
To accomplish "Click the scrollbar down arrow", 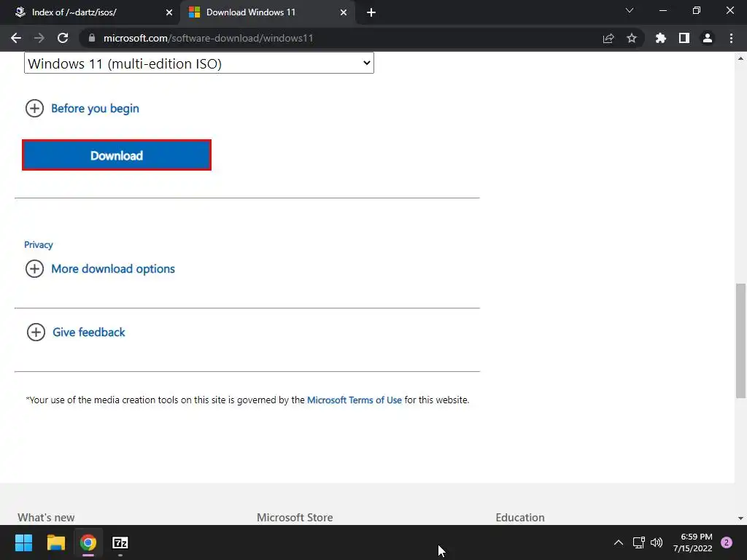I will tap(740, 518).
